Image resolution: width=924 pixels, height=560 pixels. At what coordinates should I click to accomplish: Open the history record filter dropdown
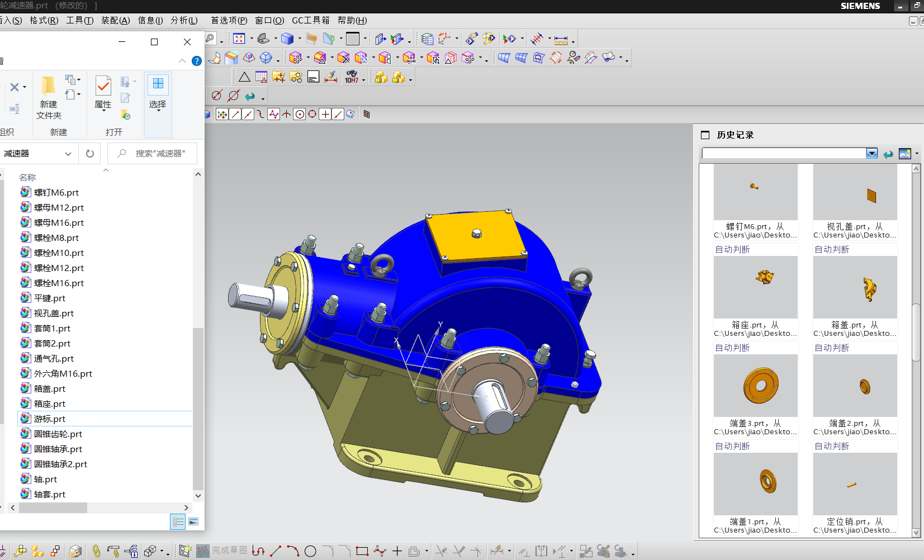[x=871, y=154]
